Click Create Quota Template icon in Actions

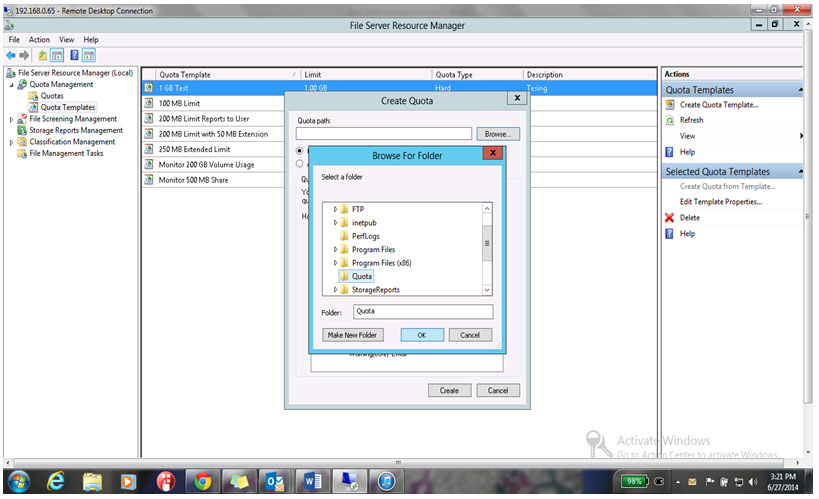point(670,105)
